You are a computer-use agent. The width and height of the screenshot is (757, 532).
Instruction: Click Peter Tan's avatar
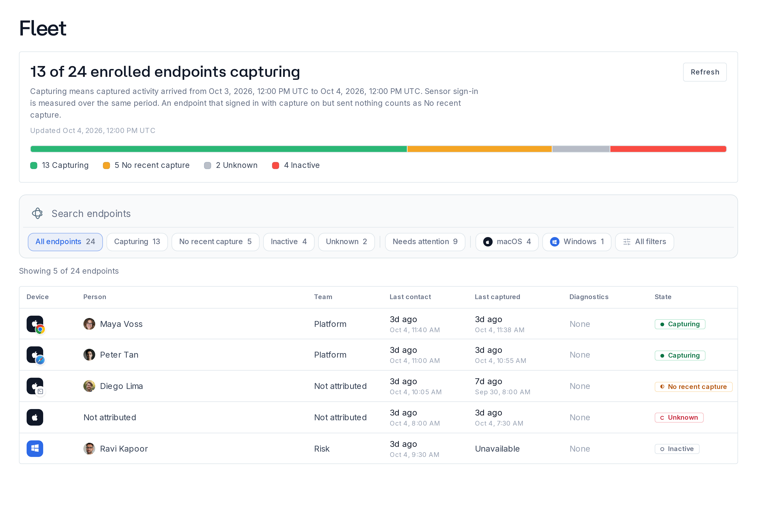click(x=89, y=355)
